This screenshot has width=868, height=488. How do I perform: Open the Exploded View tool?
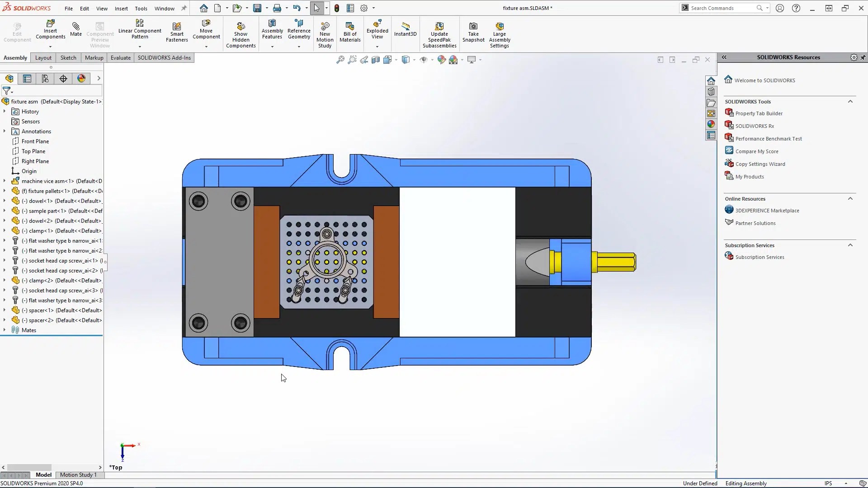coord(377,25)
